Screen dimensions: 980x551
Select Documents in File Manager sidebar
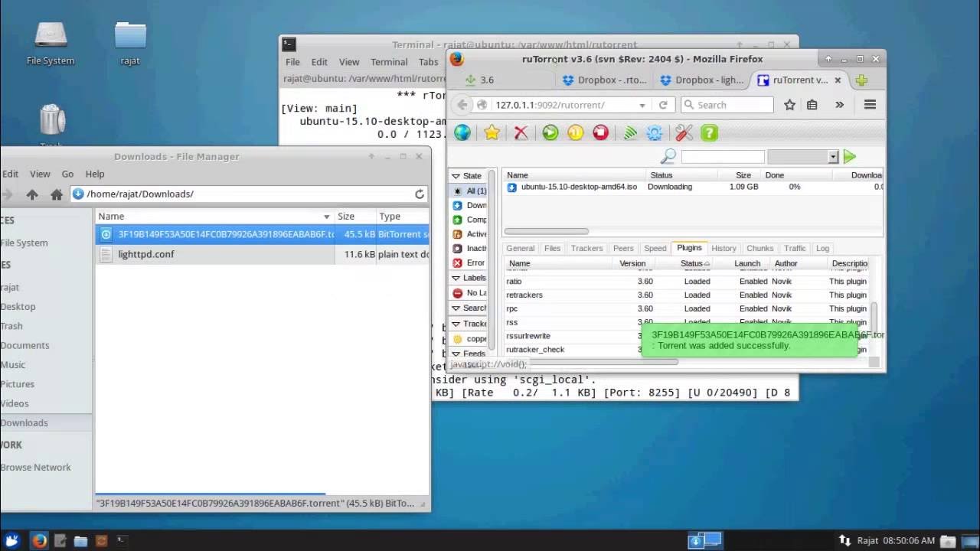pyautogui.click(x=24, y=345)
